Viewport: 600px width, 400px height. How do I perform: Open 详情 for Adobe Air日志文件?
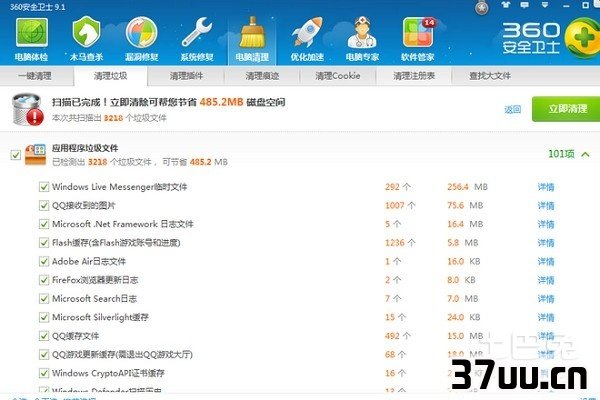click(546, 262)
